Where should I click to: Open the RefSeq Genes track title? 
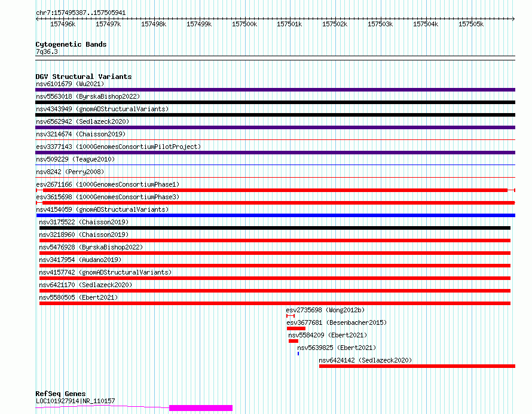click(60, 394)
